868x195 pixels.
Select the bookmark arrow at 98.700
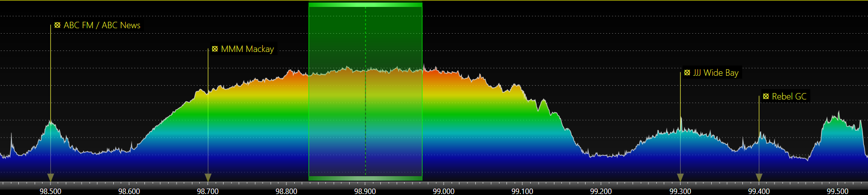(x=208, y=178)
